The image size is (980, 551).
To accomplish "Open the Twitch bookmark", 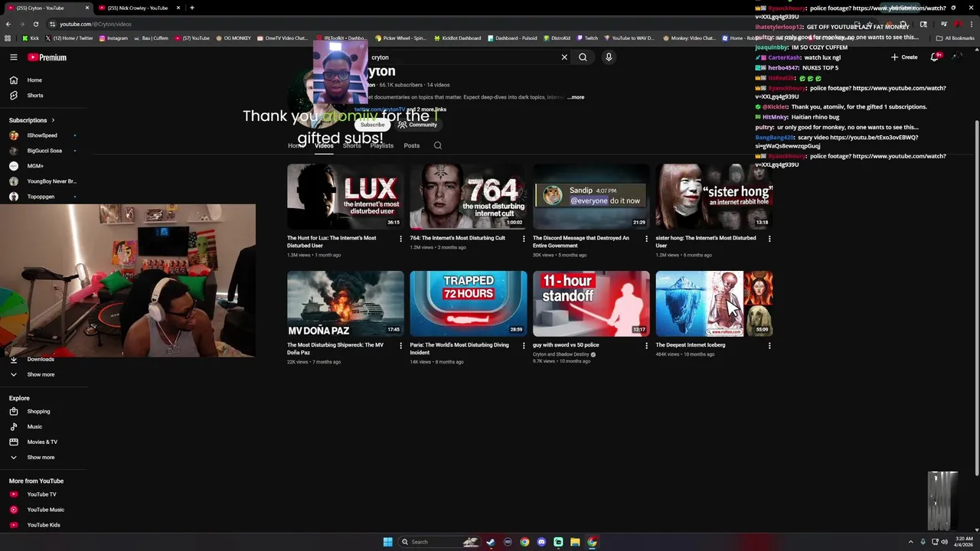I will (x=587, y=37).
